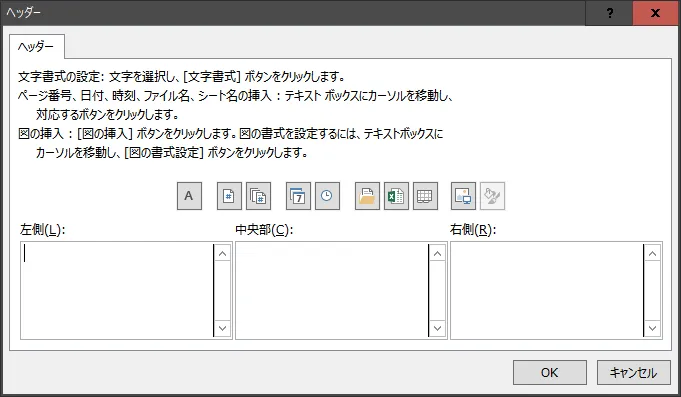Confirm with the OK button
The image size is (681, 397).
click(x=549, y=372)
